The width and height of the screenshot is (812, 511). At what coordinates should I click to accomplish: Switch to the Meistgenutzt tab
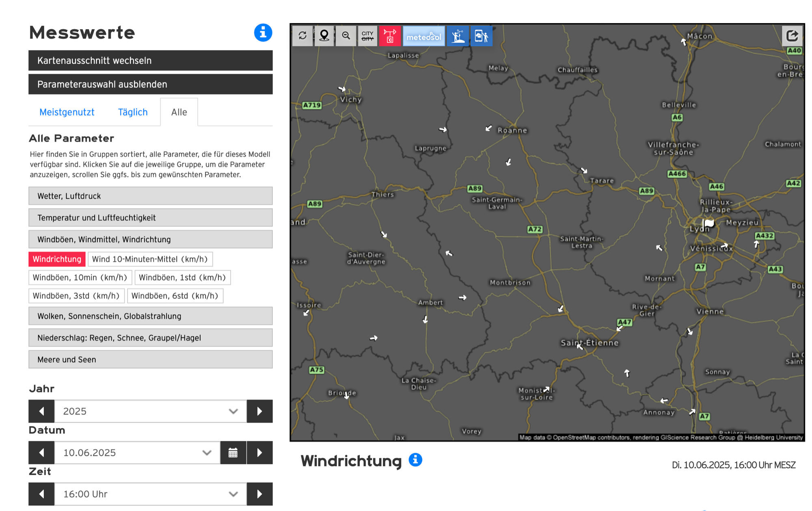pos(67,112)
